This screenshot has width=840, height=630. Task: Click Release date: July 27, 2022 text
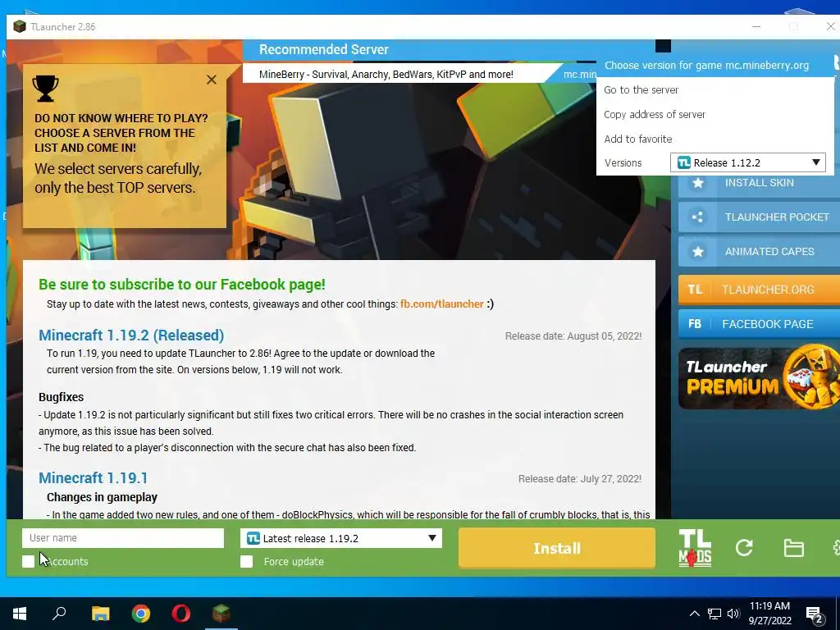580,479
